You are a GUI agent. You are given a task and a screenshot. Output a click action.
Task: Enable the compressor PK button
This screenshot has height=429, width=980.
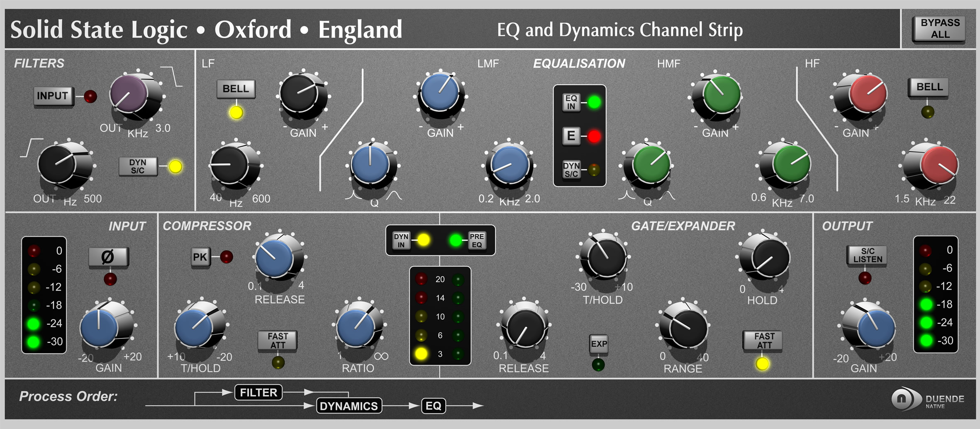tap(200, 257)
